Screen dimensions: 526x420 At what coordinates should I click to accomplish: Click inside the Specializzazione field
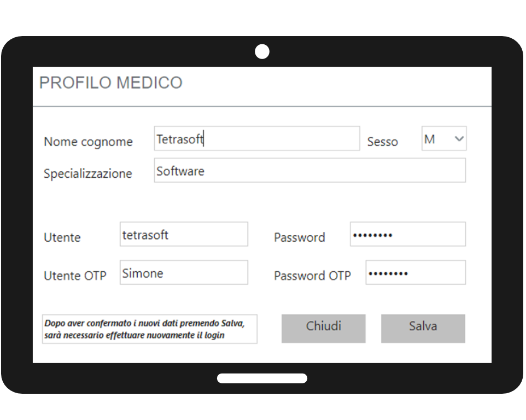(x=310, y=170)
